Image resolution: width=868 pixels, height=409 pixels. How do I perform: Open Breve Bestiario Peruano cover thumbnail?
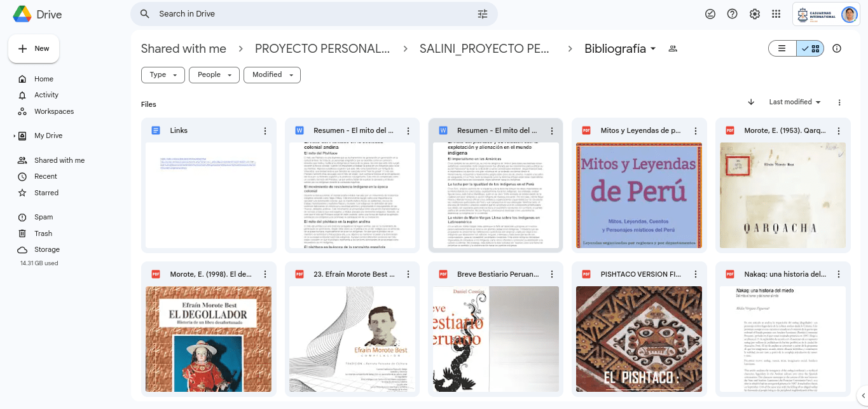(496, 339)
